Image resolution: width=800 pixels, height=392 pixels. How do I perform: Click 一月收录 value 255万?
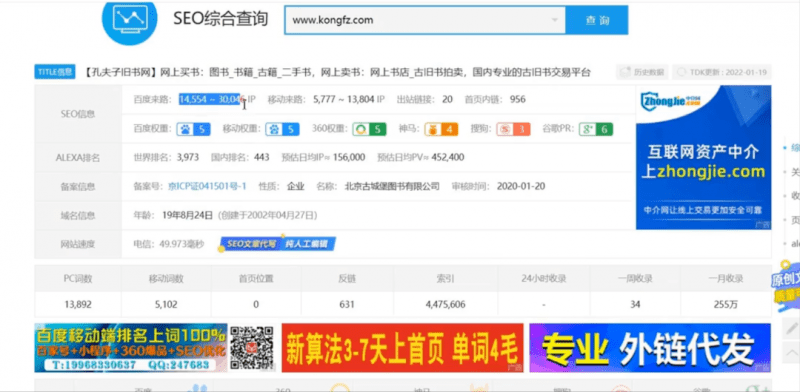coord(727,305)
